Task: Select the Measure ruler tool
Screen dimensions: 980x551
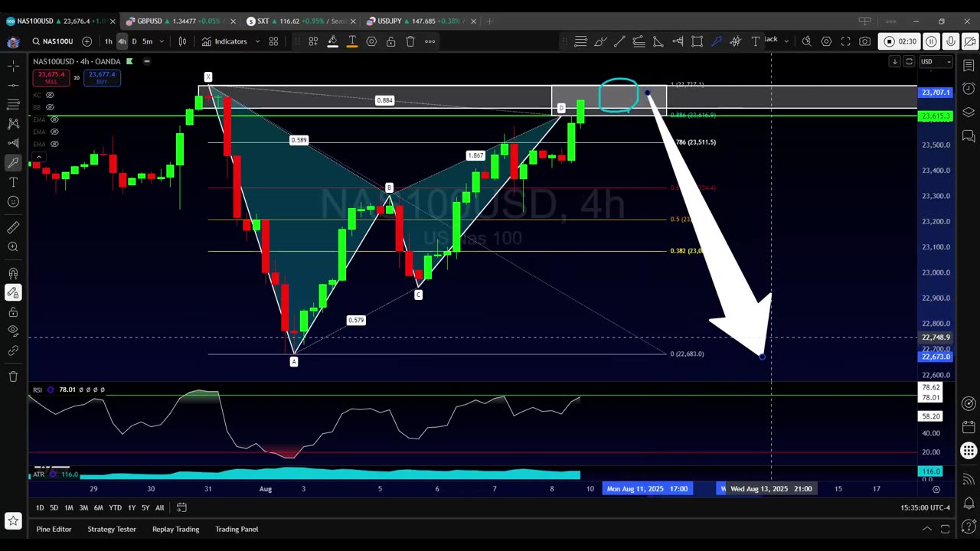Action: tap(13, 228)
